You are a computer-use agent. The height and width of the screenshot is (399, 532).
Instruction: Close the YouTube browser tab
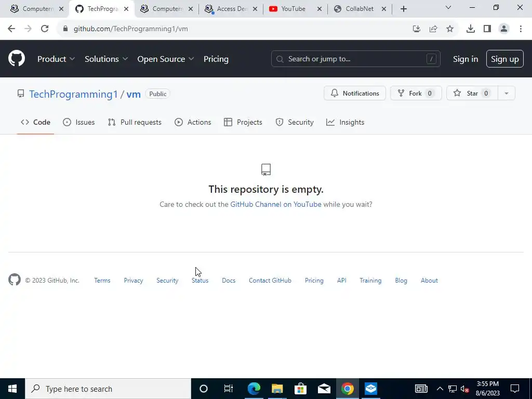(x=320, y=9)
